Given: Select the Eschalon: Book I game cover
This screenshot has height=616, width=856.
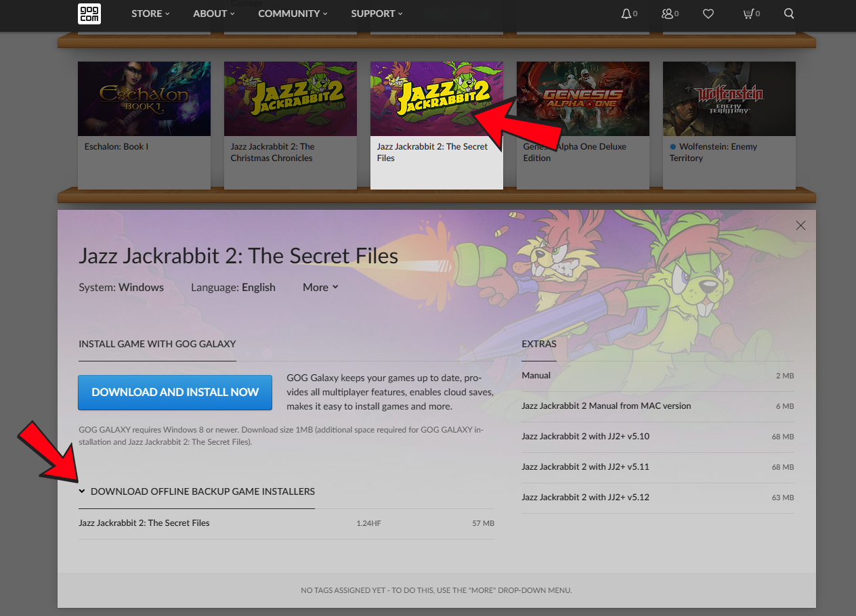Looking at the screenshot, I should [144, 99].
